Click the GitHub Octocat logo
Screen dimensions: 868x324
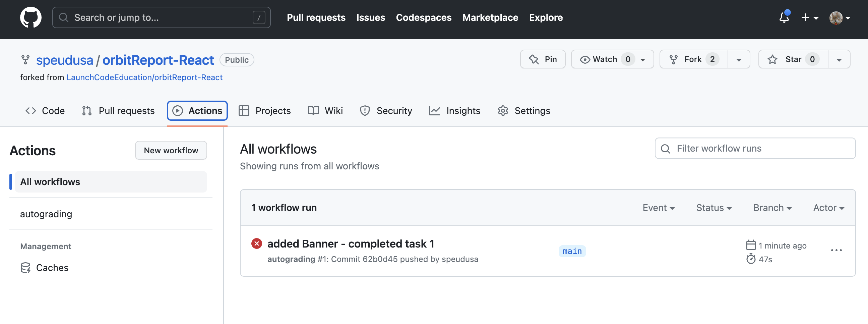[30, 17]
